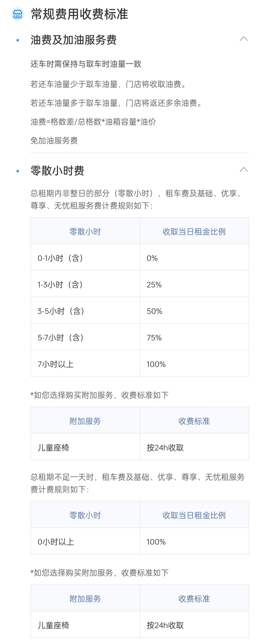Click the blue bullet before 油费及加油服务费
Viewport: 260px width, 644px height.
18,40
